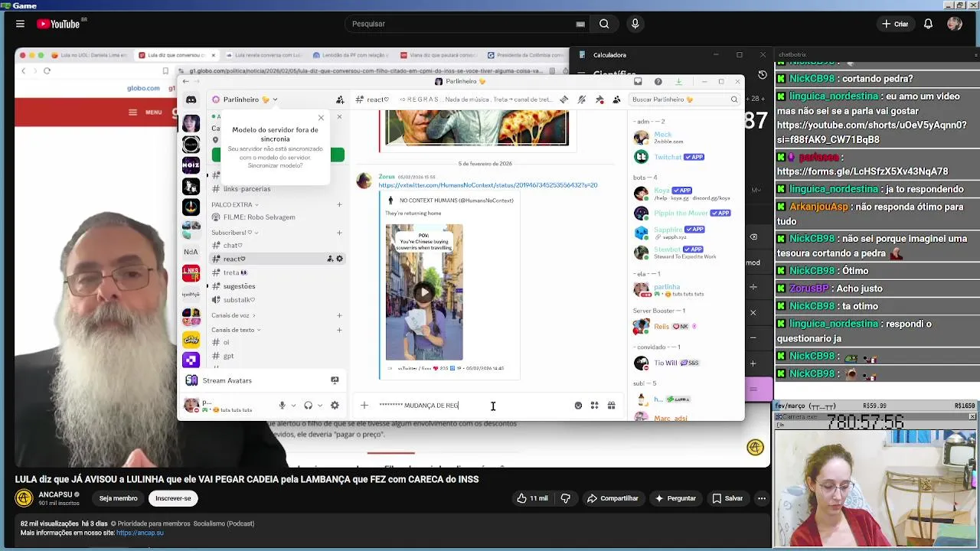Open apps launcher icon in message bar
The image size is (980, 551).
click(x=594, y=406)
